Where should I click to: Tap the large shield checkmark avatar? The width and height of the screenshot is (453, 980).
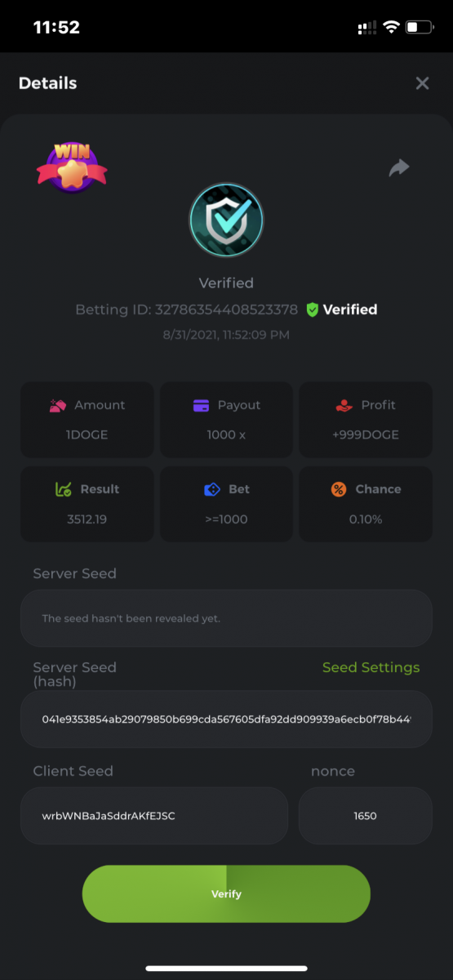(226, 220)
